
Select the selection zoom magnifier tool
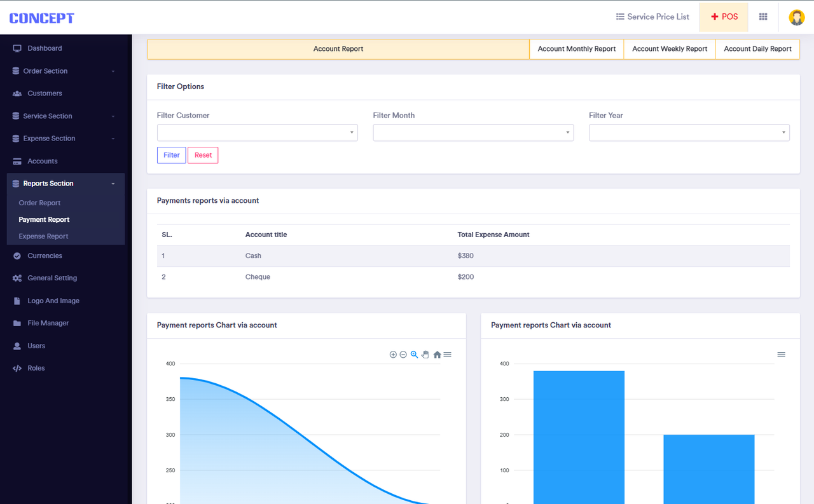[x=414, y=355]
